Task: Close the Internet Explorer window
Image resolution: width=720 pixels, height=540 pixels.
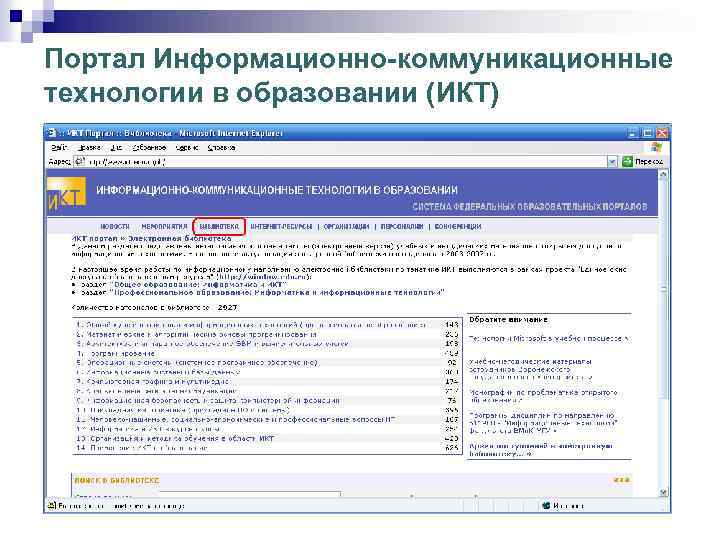Action: pos(662,133)
